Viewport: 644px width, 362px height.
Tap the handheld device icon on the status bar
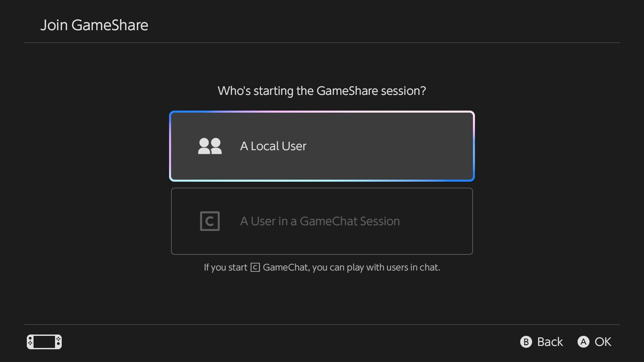[44, 342]
